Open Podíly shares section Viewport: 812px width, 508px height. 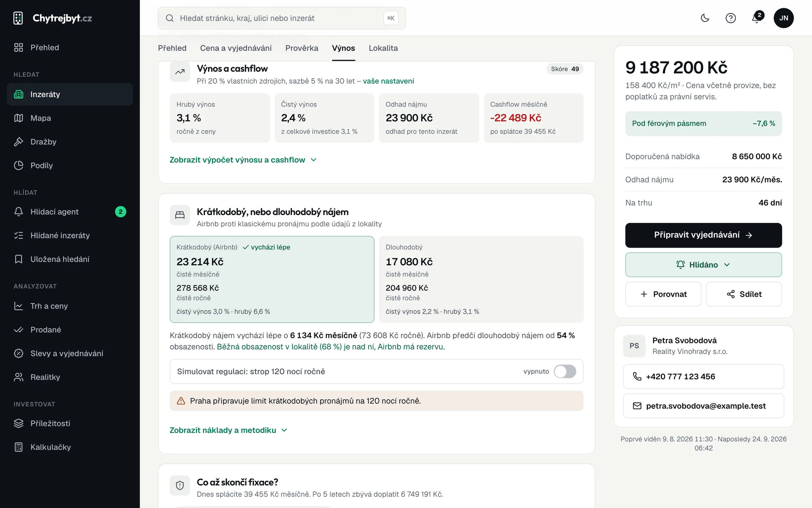tap(70, 165)
